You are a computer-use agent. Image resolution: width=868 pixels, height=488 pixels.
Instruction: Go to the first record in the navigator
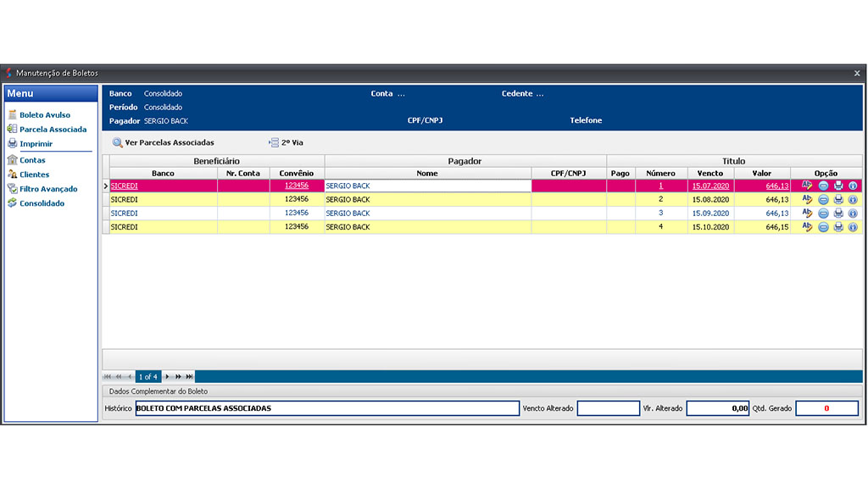click(108, 377)
